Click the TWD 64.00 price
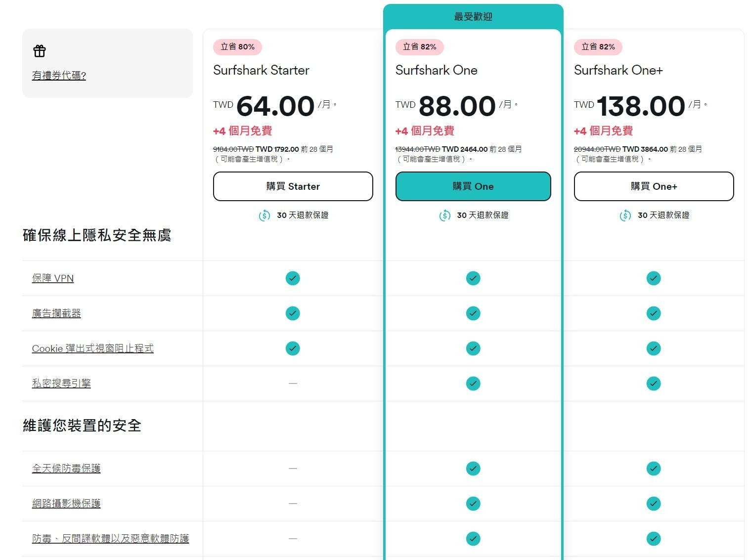The height and width of the screenshot is (560, 748). tap(264, 106)
